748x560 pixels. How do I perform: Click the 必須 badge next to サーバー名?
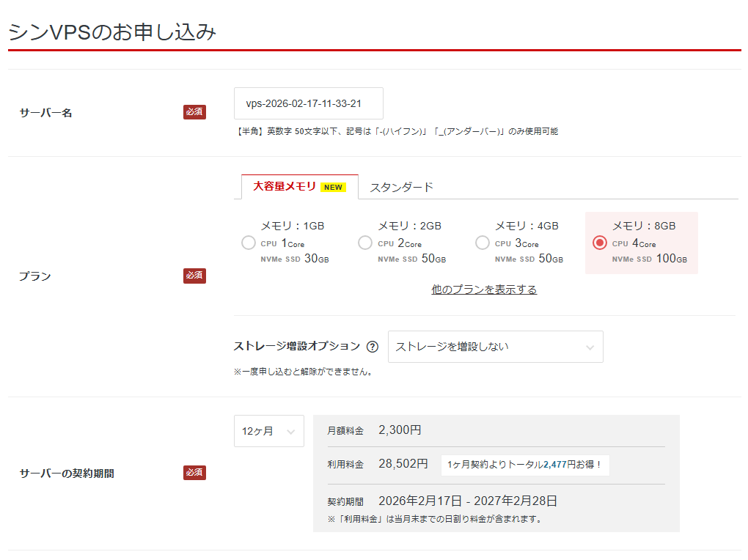[194, 112]
